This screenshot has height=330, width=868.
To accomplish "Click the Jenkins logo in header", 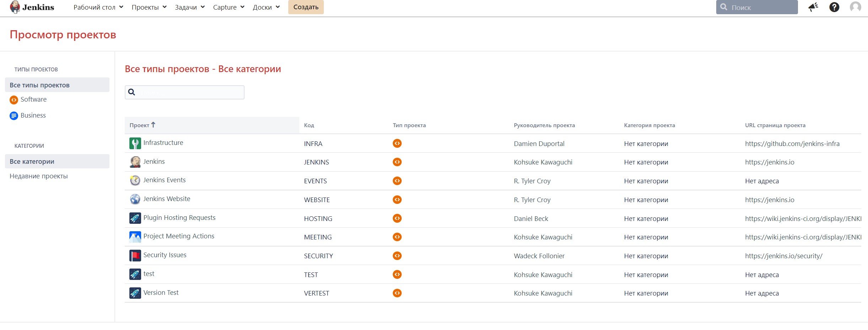I will click(32, 7).
